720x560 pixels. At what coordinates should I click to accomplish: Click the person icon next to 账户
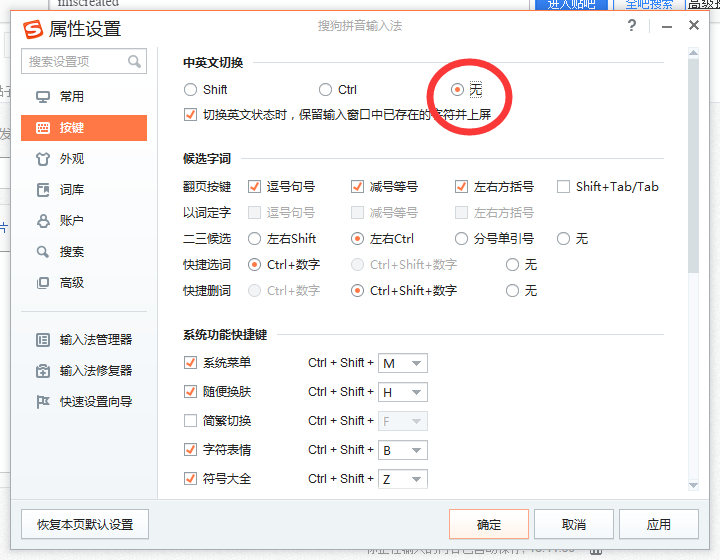pyautogui.click(x=43, y=221)
